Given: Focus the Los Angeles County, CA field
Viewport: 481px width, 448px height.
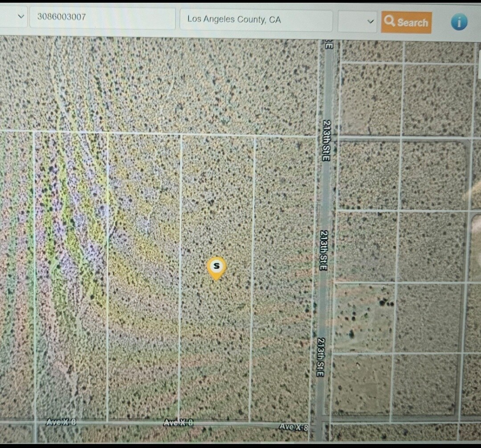Looking at the screenshot, I should pos(256,20).
